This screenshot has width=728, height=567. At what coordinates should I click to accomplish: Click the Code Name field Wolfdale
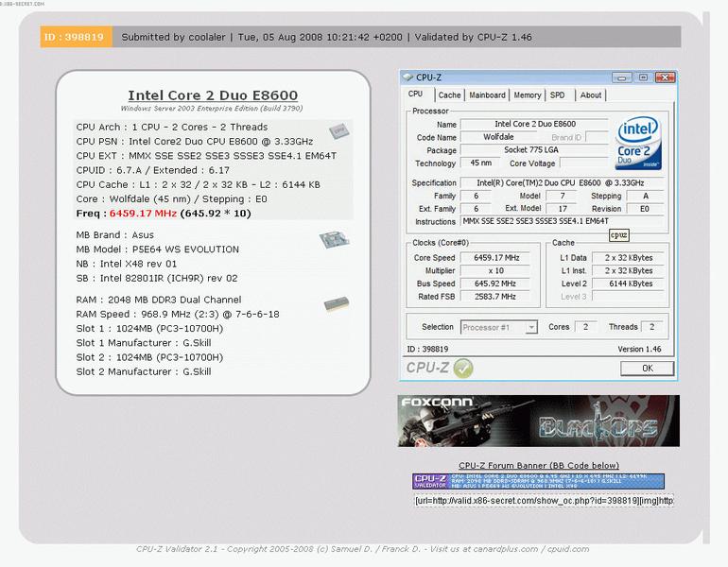coord(498,137)
